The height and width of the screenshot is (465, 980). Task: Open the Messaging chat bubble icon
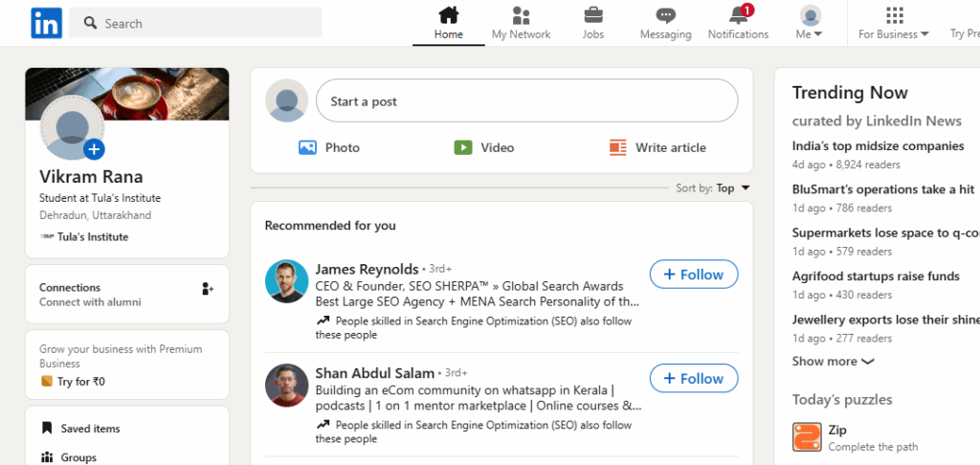tap(666, 15)
